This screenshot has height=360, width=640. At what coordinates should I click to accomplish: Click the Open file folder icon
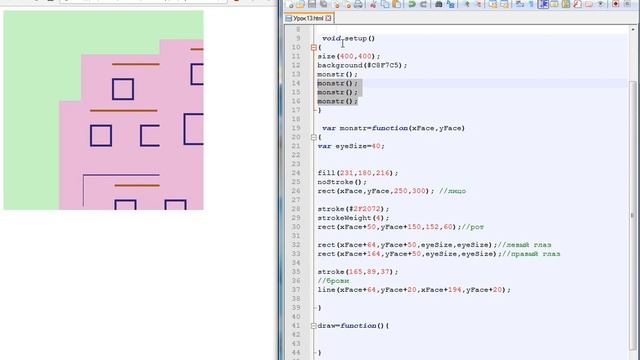point(300,4)
